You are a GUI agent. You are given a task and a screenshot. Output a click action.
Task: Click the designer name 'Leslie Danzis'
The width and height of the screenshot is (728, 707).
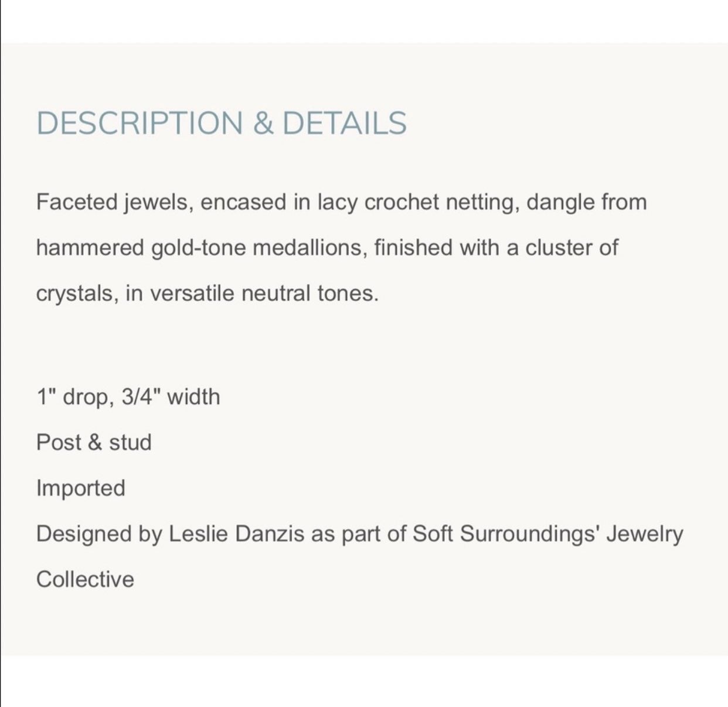point(237,534)
